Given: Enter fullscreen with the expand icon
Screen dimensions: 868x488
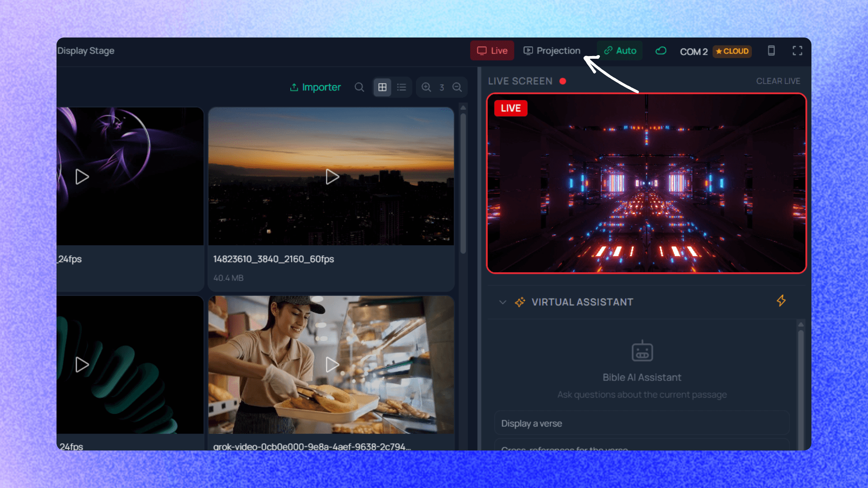Looking at the screenshot, I should point(797,51).
